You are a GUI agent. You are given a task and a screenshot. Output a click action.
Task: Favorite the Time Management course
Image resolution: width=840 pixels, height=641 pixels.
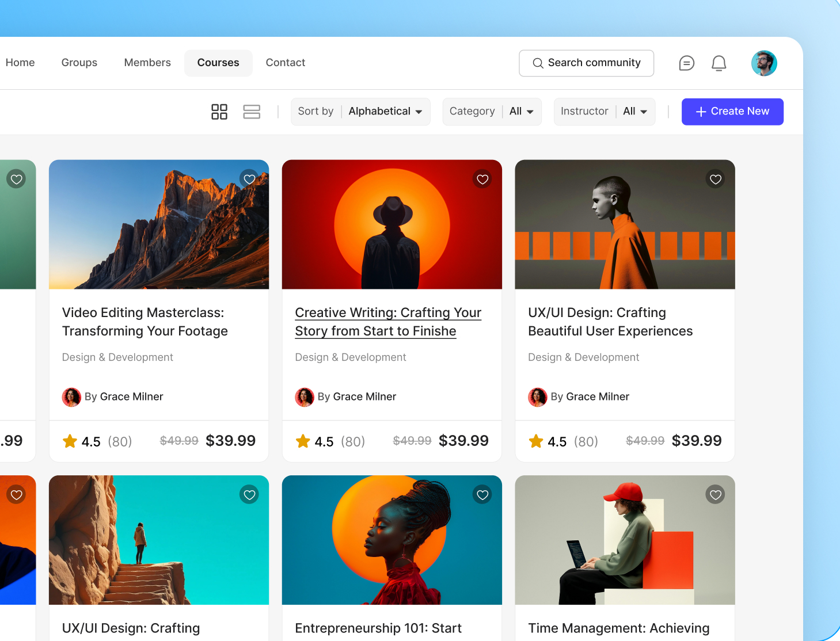716,495
